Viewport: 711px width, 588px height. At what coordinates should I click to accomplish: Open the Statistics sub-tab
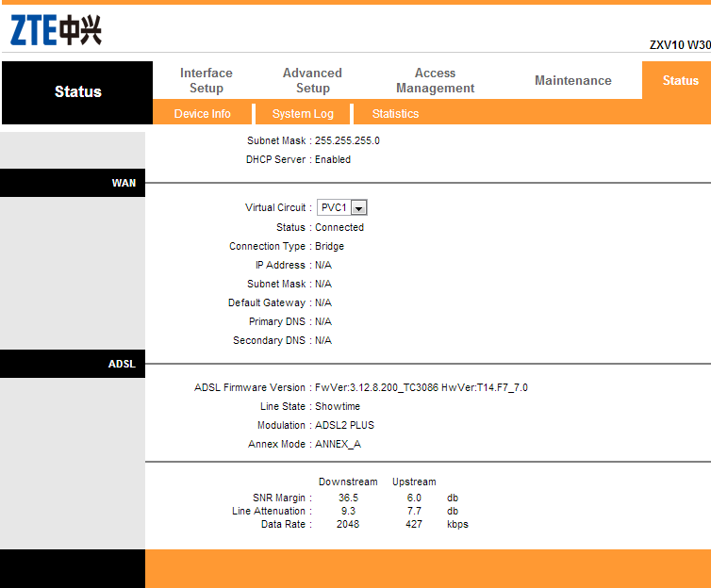[395, 114]
